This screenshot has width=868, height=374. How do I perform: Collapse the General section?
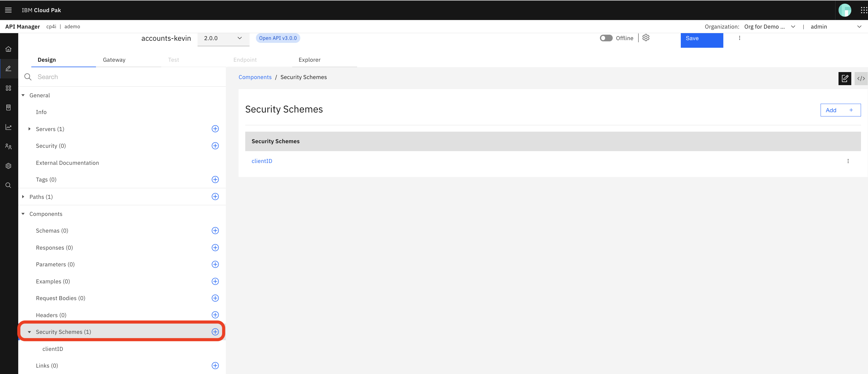click(x=23, y=95)
